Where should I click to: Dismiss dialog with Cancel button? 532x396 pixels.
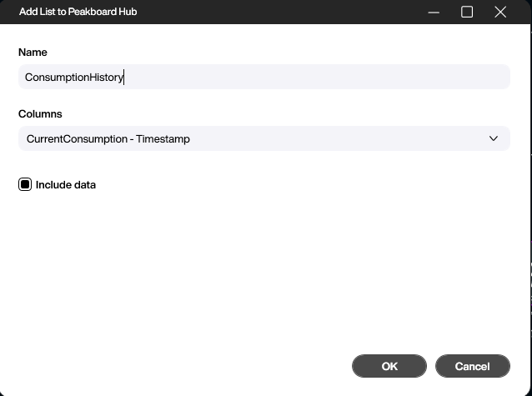click(x=472, y=366)
